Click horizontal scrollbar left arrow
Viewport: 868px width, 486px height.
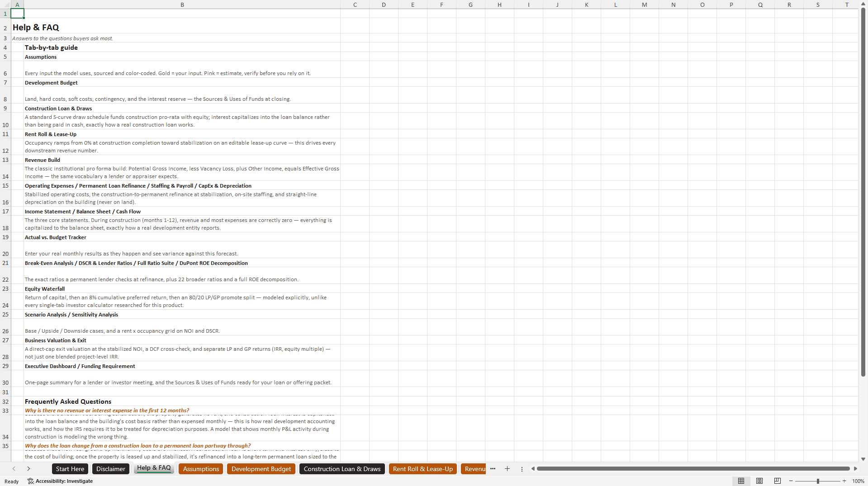tap(533, 469)
